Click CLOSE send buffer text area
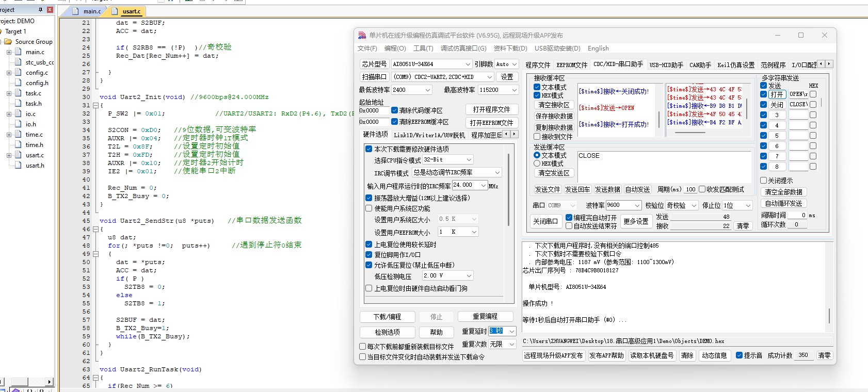 point(664,167)
